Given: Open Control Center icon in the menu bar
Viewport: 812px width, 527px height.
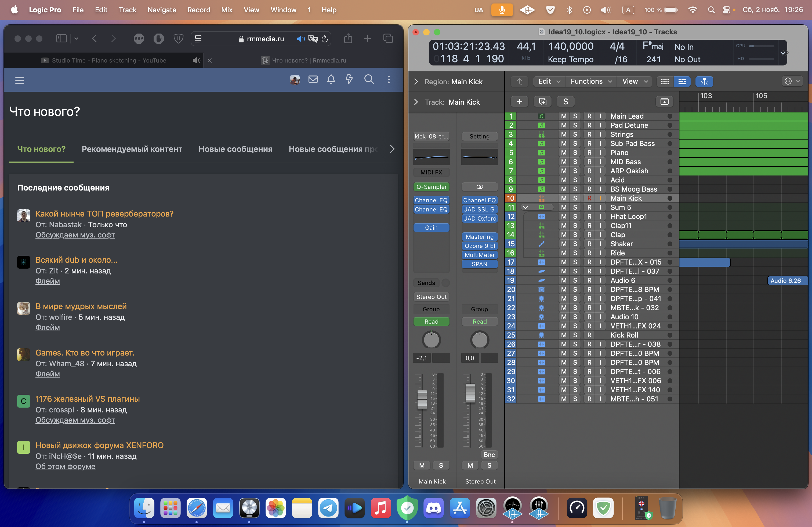Looking at the screenshot, I should (727, 10).
